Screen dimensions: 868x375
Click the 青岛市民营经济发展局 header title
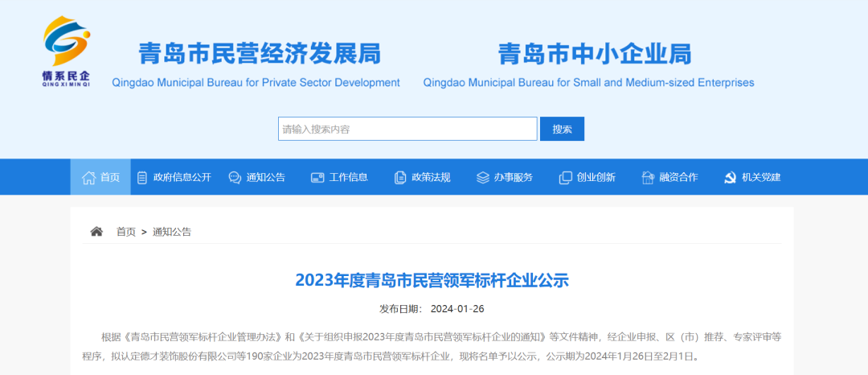tap(260, 54)
